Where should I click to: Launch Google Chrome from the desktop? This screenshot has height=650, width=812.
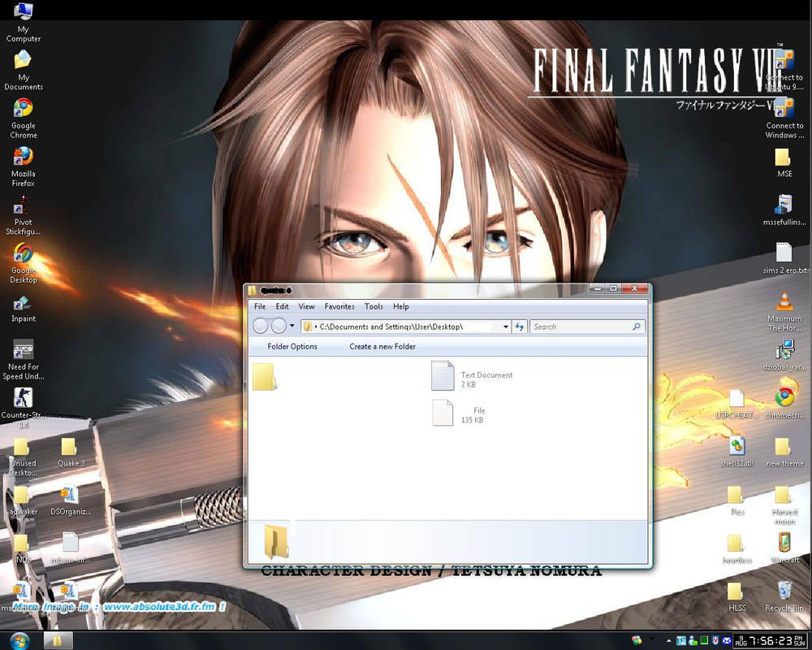pos(23,118)
